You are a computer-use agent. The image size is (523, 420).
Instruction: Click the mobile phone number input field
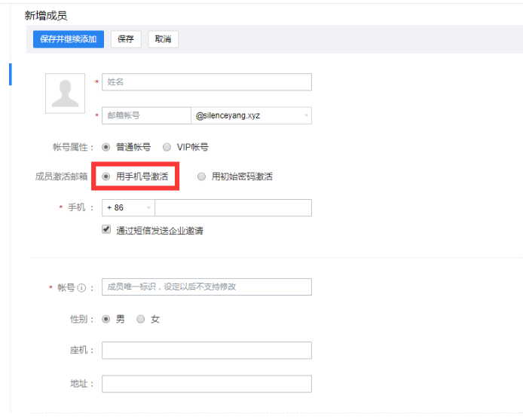[x=233, y=207]
